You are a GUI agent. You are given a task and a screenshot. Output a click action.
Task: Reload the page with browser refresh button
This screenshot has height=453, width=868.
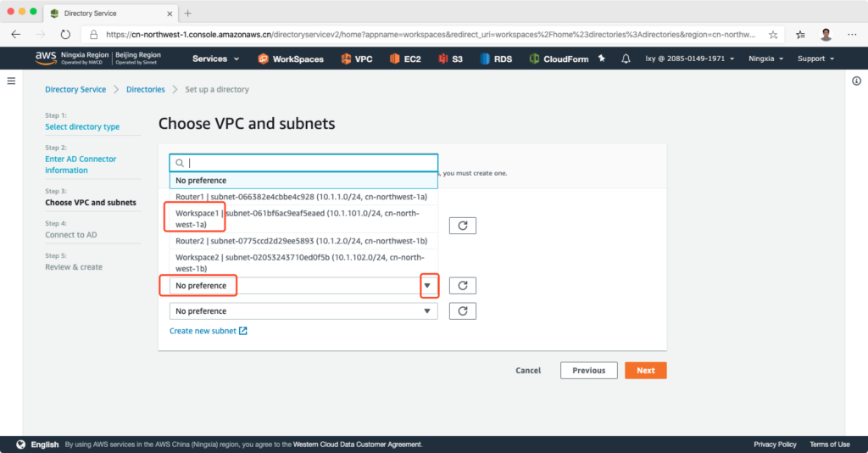click(x=65, y=35)
